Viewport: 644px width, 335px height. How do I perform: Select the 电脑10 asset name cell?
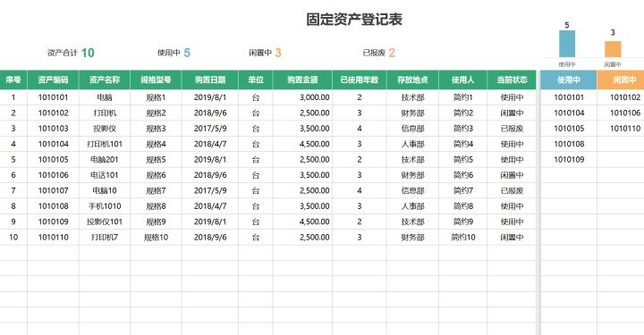pyautogui.click(x=105, y=190)
